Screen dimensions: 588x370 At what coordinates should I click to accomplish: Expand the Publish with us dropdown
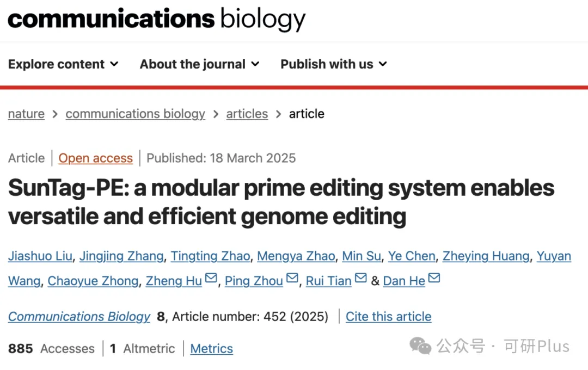(333, 64)
